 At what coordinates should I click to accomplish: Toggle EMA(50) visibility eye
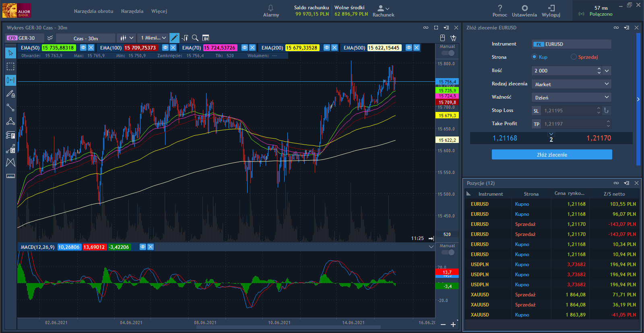pos(83,48)
